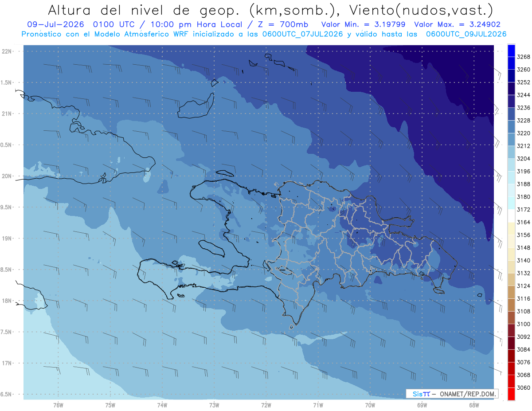Click the '8.5N' latitude label
The image size is (532, 411).
pos(7,270)
